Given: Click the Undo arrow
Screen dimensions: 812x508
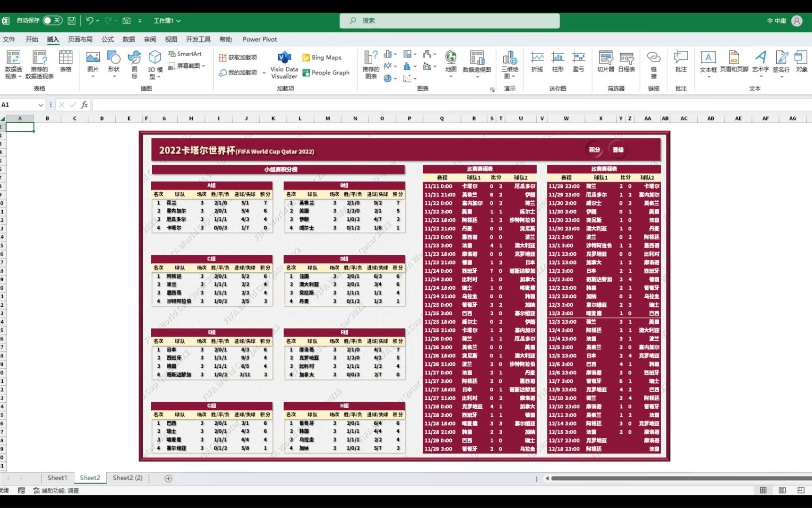Looking at the screenshot, I should 89,21.
